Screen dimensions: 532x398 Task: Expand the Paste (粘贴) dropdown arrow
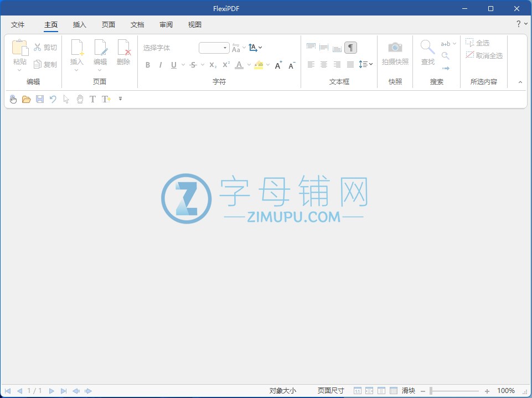point(19,70)
